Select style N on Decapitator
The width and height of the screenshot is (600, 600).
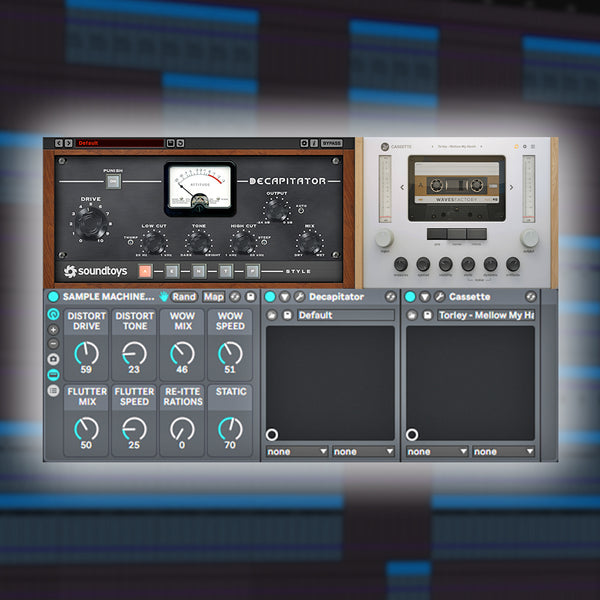click(199, 271)
